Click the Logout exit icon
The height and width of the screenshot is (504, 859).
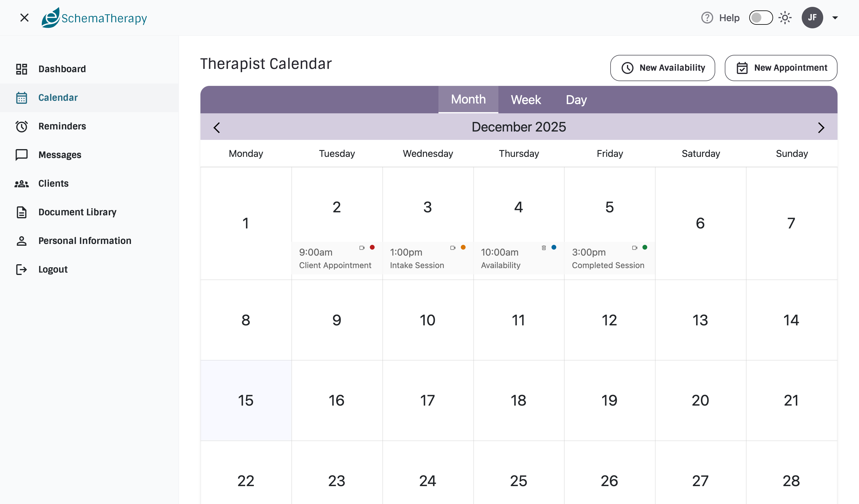[21, 269]
